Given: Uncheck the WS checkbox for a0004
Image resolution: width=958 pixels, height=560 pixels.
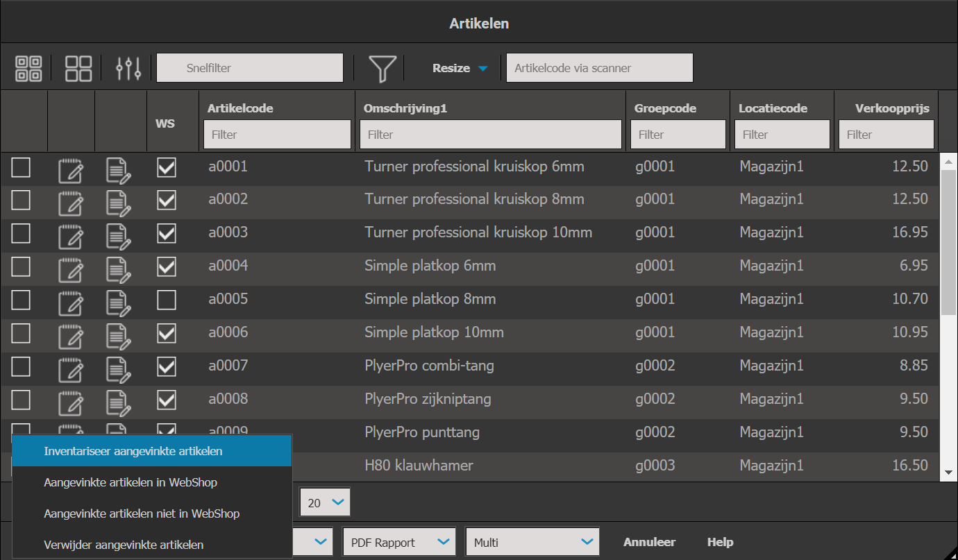Looking at the screenshot, I should (x=166, y=266).
